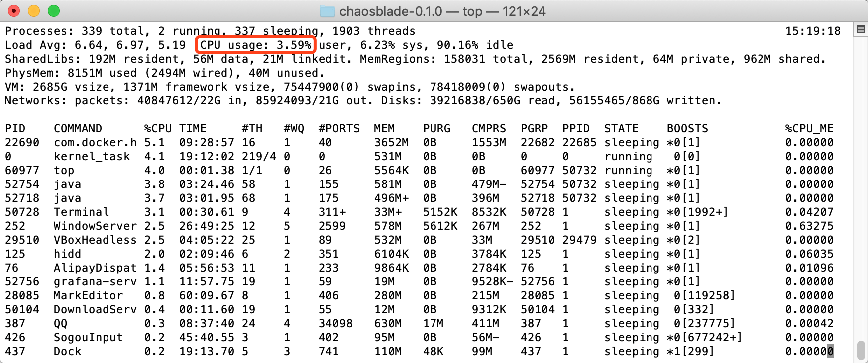Click the CMPRS column header
The height and width of the screenshot is (363, 868).
tap(489, 129)
